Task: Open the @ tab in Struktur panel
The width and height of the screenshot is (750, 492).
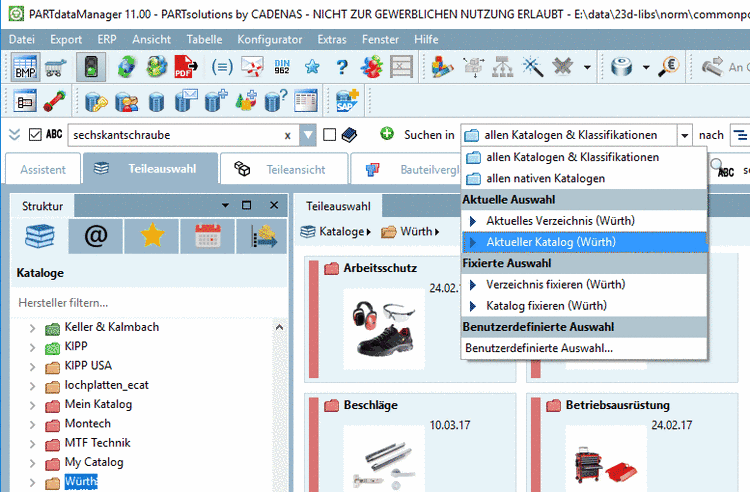Action: point(96,236)
